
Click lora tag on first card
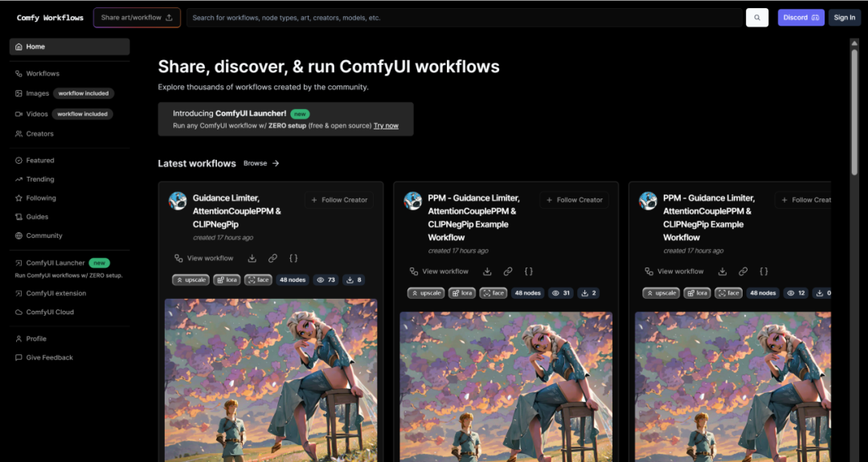pos(227,280)
